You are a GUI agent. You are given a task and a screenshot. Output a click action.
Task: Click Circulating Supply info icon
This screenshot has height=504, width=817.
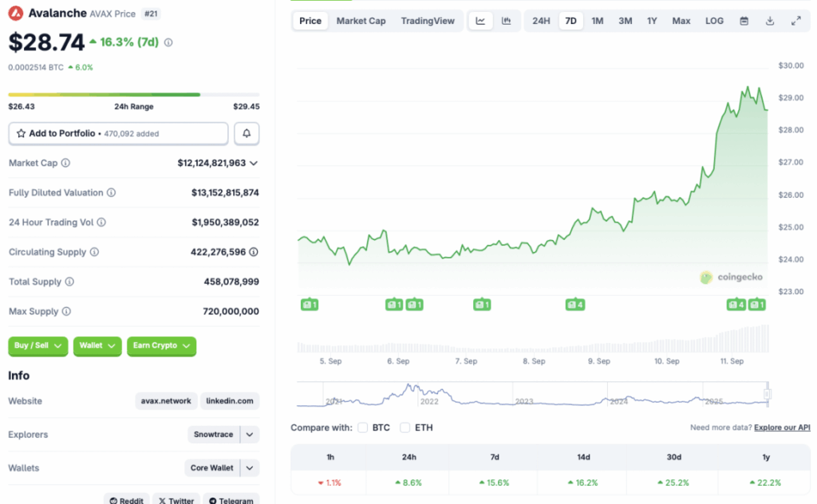click(x=94, y=252)
